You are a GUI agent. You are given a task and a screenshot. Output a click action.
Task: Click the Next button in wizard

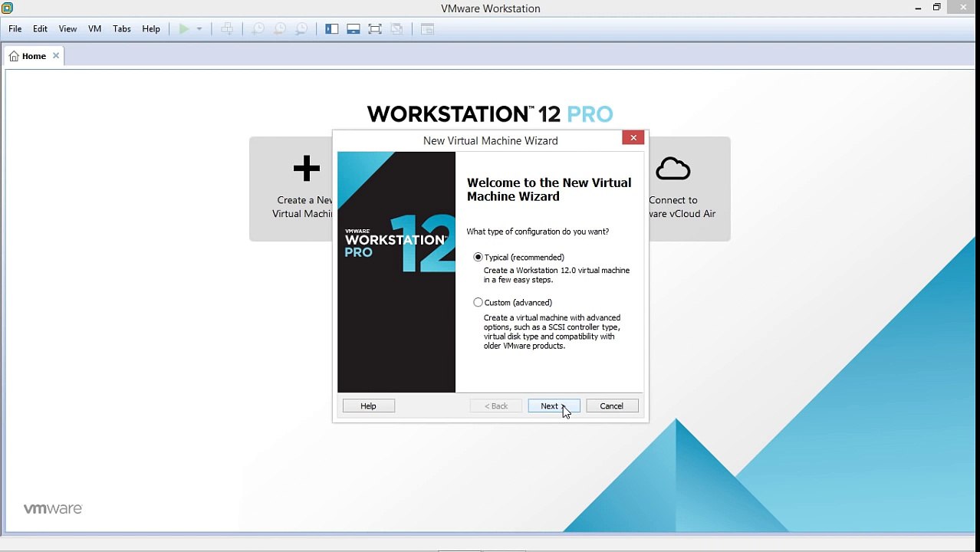tap(554, 406)
